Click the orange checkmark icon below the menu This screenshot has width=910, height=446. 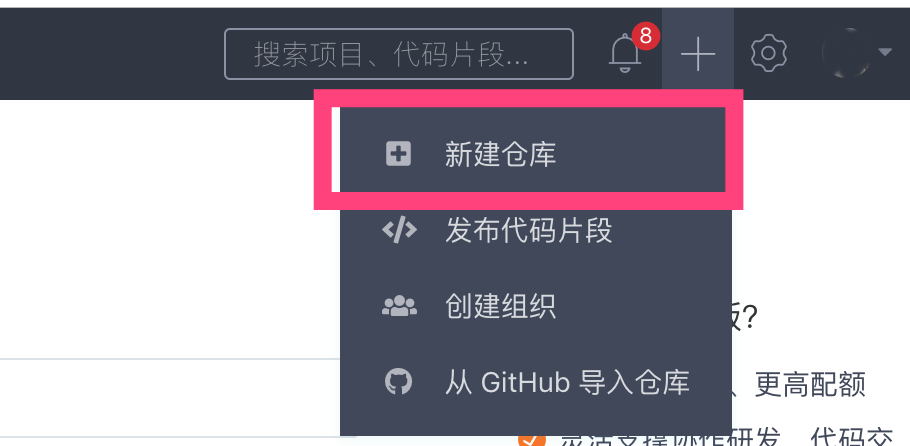pyautogui.click(x=532, y=440)
